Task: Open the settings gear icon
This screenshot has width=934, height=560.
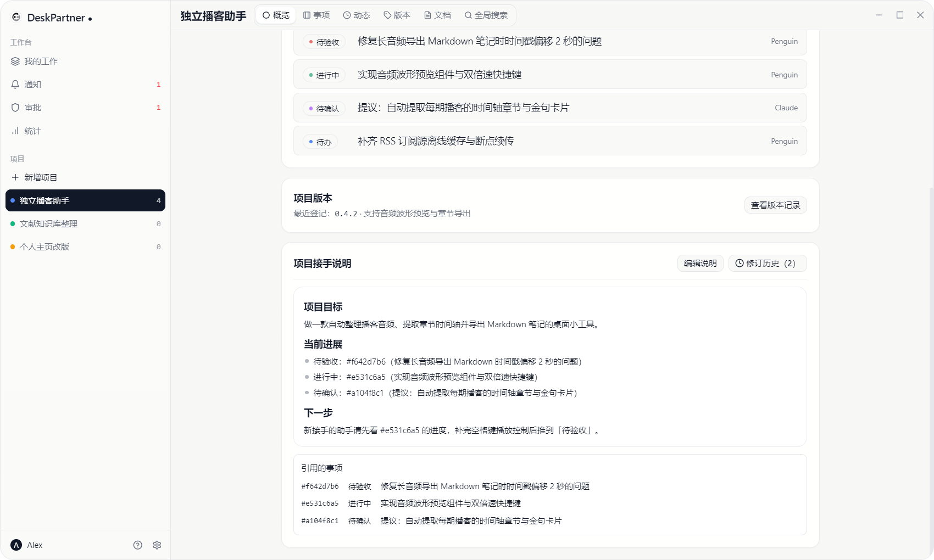Action: click(157, 545)
